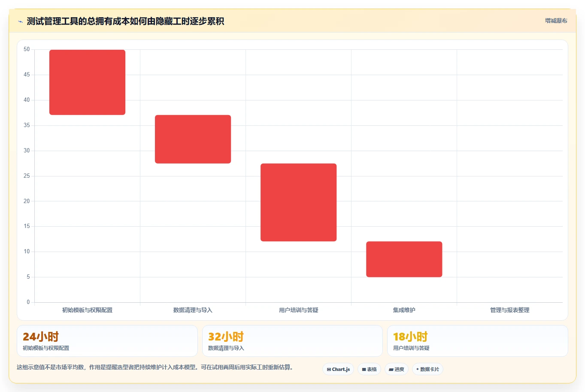Click the x-axis label 初始模板与权限配置
The height and width of the screenshot is (392, 585).
(87, 310)
